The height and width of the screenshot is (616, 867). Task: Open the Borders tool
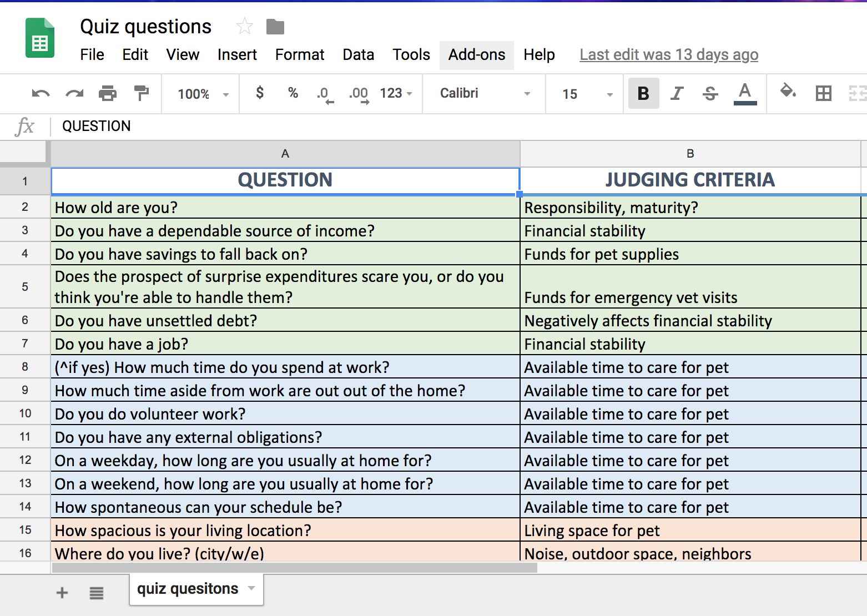pyautogui.click(x=823, y=93)
